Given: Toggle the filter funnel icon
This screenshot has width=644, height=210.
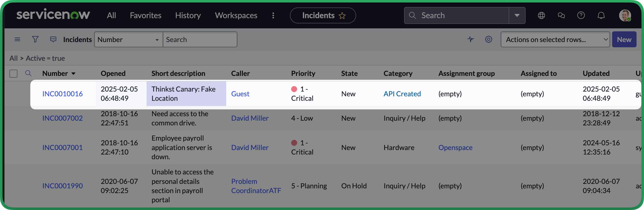Looking at the screenshot, I should coord(35,39).
